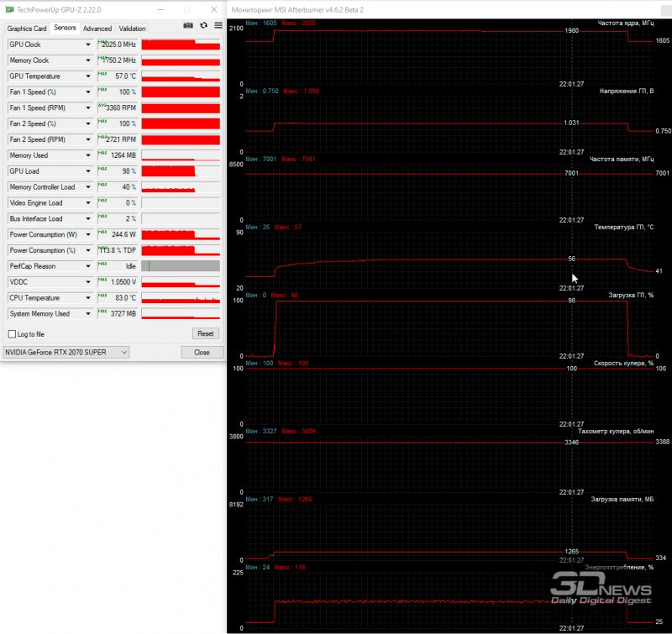Expand the Fan 2 Speed (RPM) dropdown
The width and height of the screenshot is (672, 634).
(88, 139)
